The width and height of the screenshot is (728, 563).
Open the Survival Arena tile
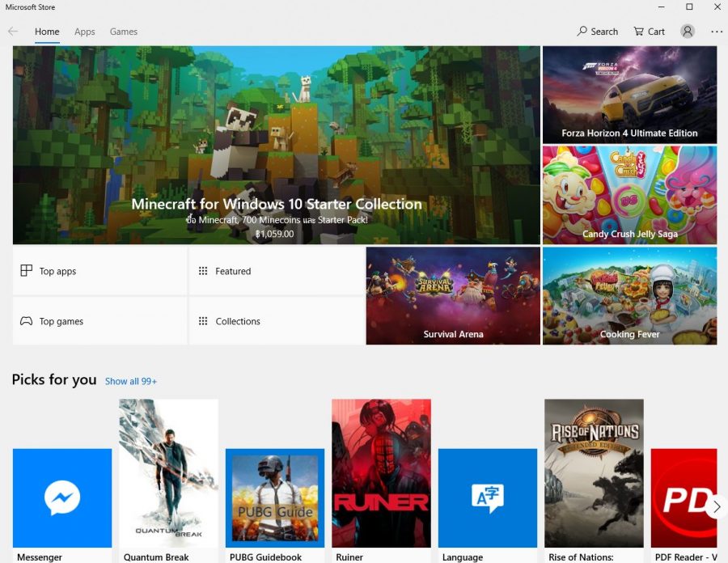453,296
